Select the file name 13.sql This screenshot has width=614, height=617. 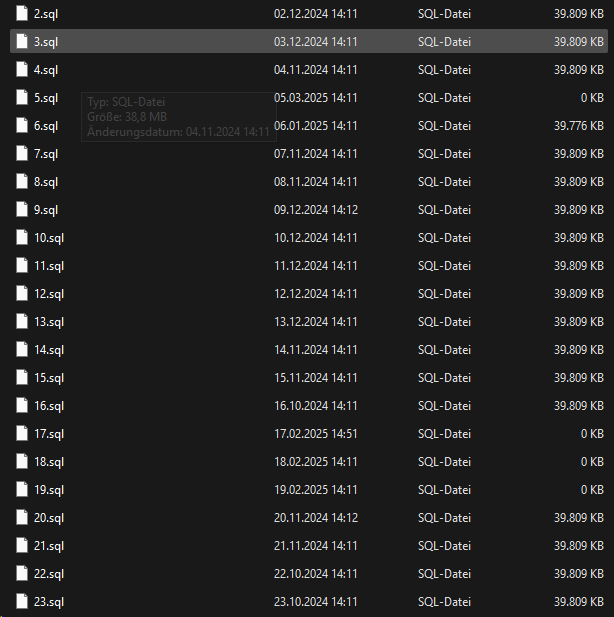coord(49,322)
